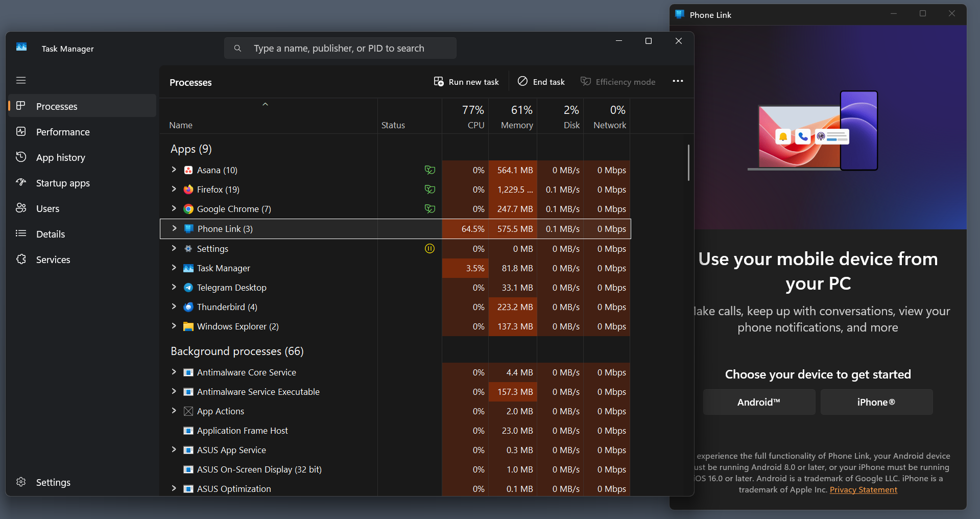Open the Privacy Statement link

pyautogui.click(x=863, y=490)
